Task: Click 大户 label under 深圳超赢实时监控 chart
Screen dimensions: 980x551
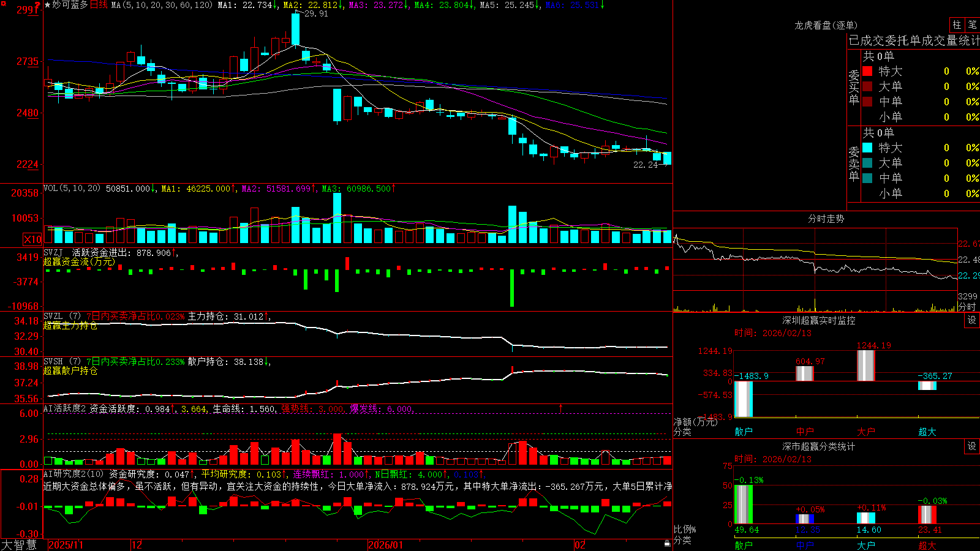Action: tap(866, 432)
